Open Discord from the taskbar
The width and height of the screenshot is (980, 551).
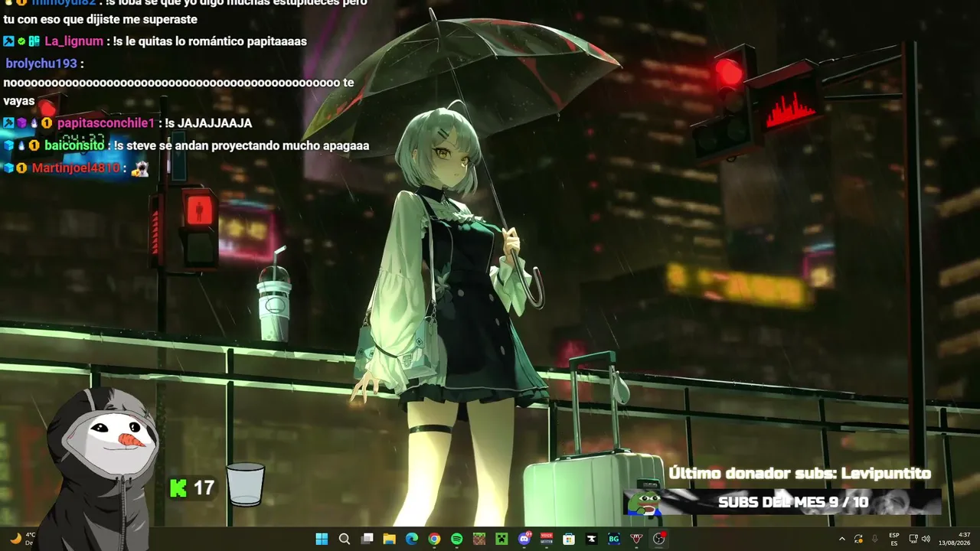524,539
